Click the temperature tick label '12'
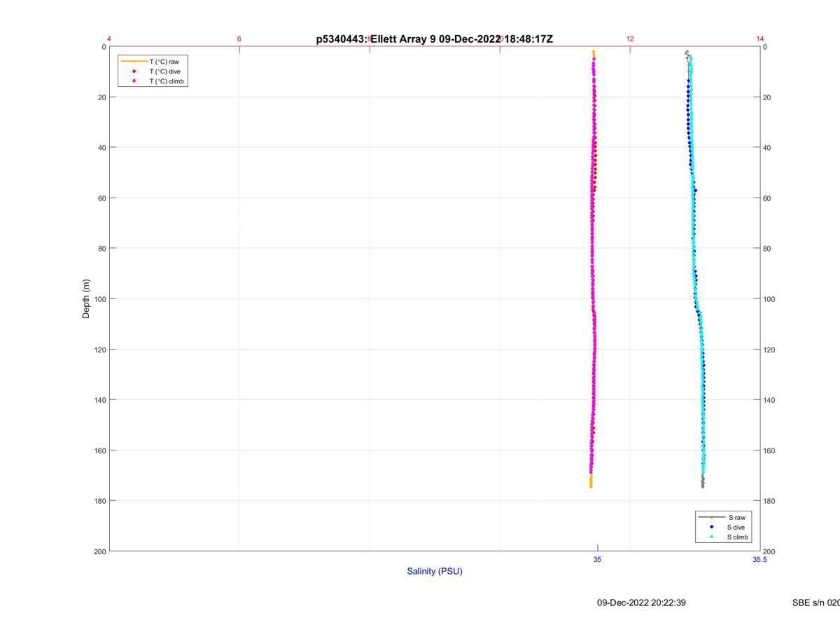 click(x=630, y=39)
